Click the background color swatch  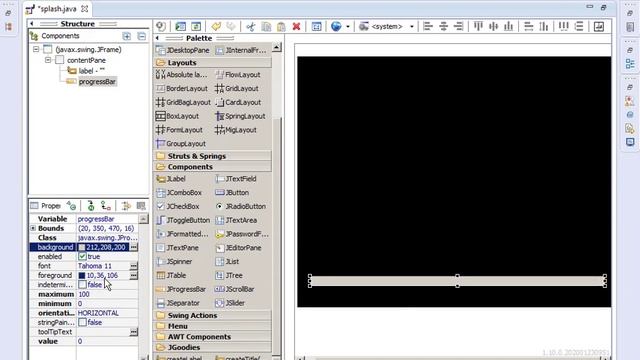pos(82,247)
